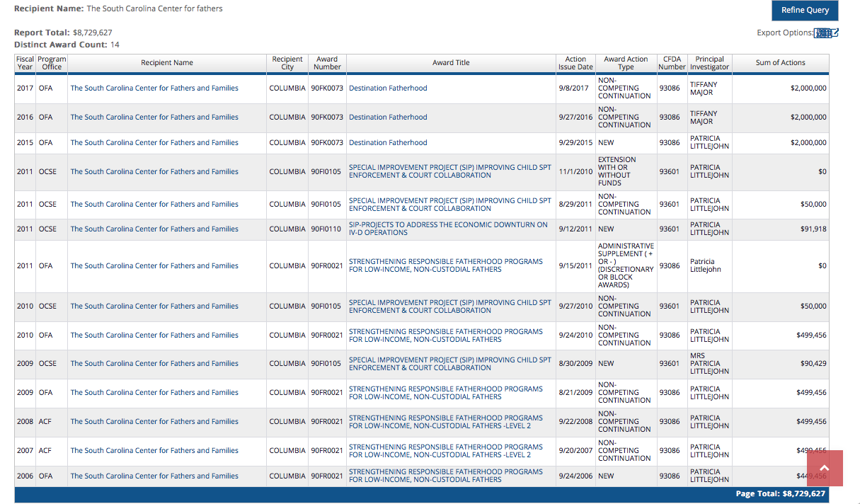Open Strengthening Responsible Fatherhood link dated 9/15/2011
Screen dimensions: 860x504
(446, 265)
